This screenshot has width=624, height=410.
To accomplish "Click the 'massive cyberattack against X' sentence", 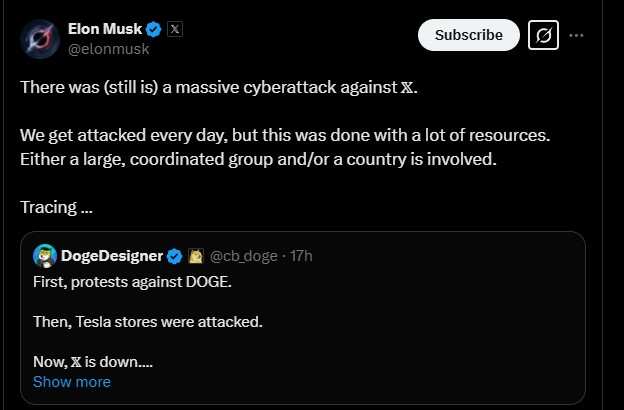I will [x=215, y=87].
